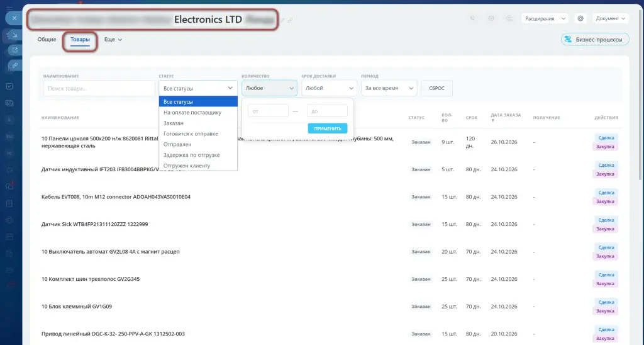Open the tasks checkmark icon in left sidebar

(x=9, y=86)
